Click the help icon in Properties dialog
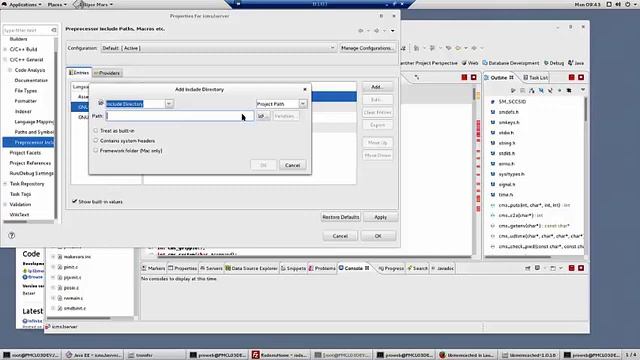 click(x=11, y=235)
